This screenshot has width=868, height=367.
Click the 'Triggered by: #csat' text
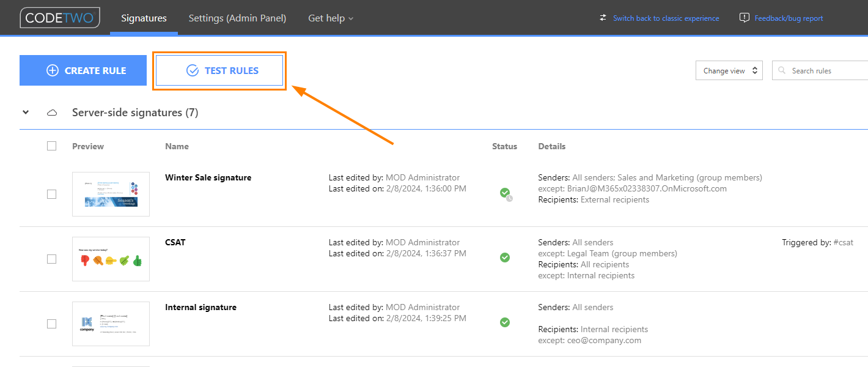(x=817, y=242)
